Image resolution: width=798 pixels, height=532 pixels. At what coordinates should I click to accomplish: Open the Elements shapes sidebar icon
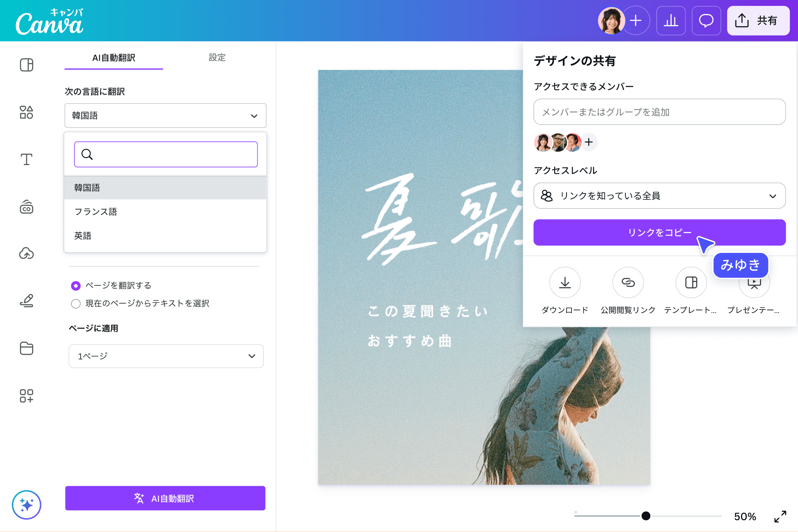tap(27, 112)
